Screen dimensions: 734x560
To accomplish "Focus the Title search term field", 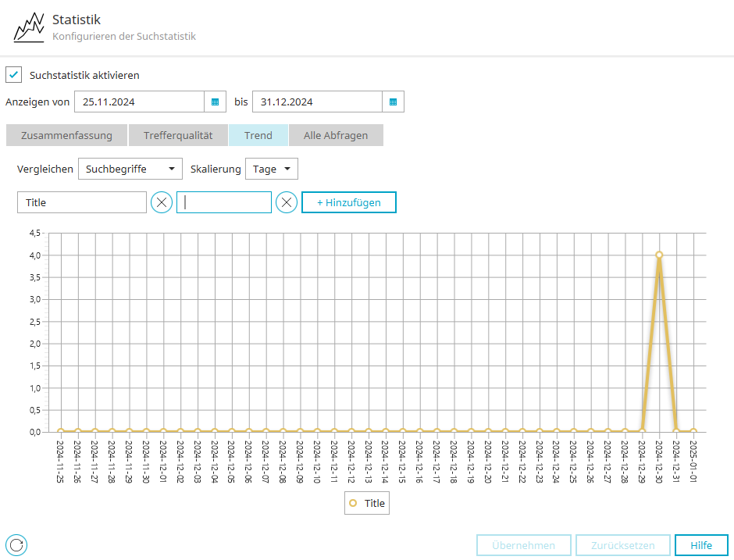I will [82, 202].
